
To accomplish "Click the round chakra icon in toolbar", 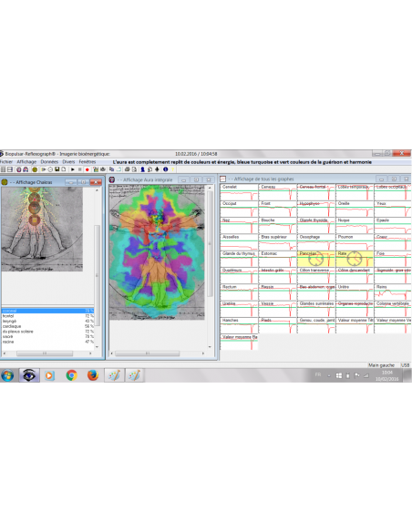I will click(x=35, y=169).
